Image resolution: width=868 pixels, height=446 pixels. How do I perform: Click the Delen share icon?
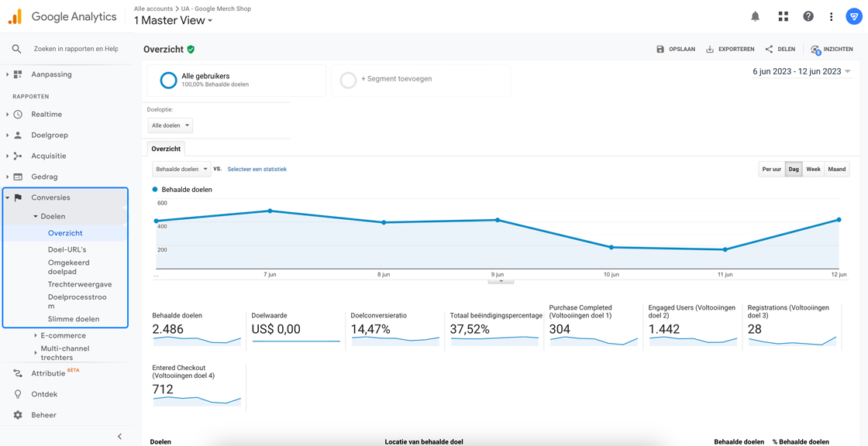769,50
